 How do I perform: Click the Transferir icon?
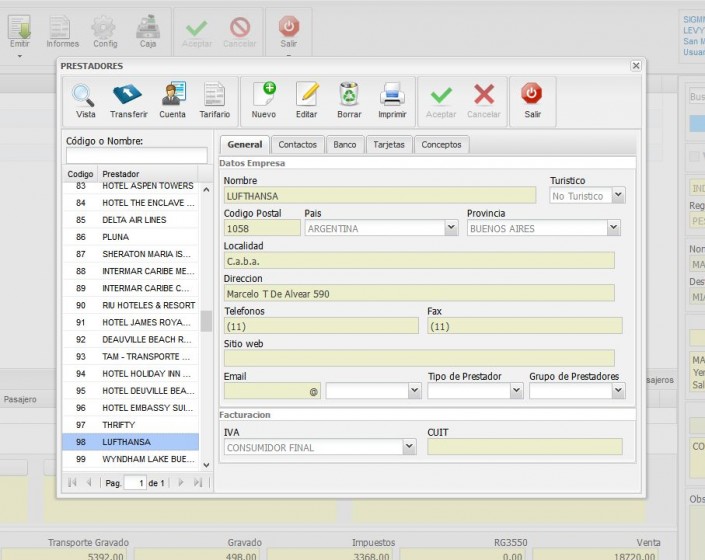click(x=128, y=101)
